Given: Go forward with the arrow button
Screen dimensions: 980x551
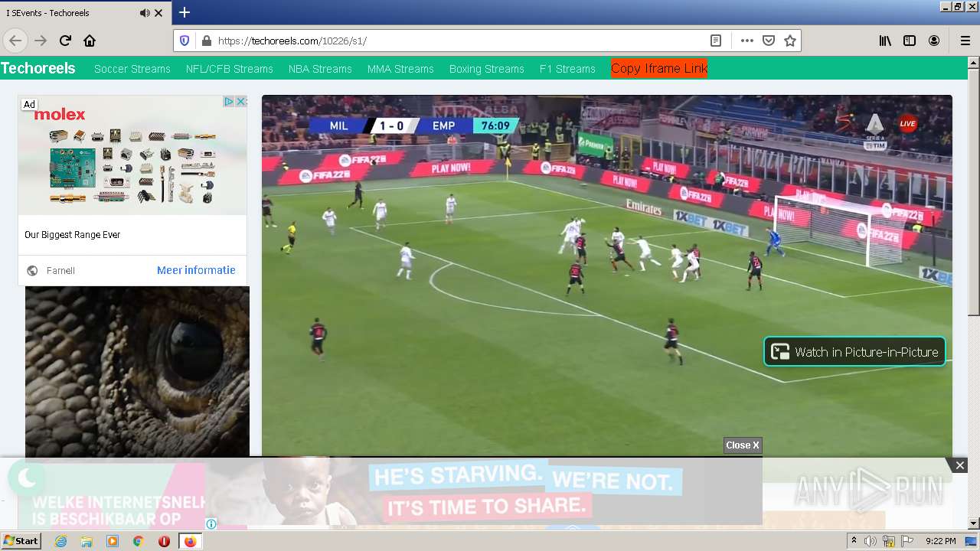Looking at the screenshot, I should click(x=41, y=41).
